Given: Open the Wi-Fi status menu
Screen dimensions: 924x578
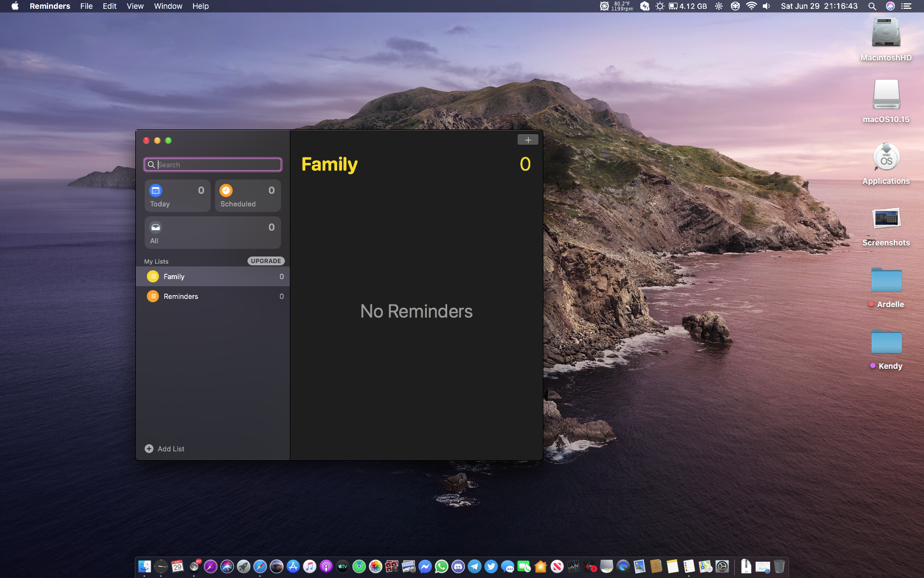Looking at the screenshot, I should point(751,6).
